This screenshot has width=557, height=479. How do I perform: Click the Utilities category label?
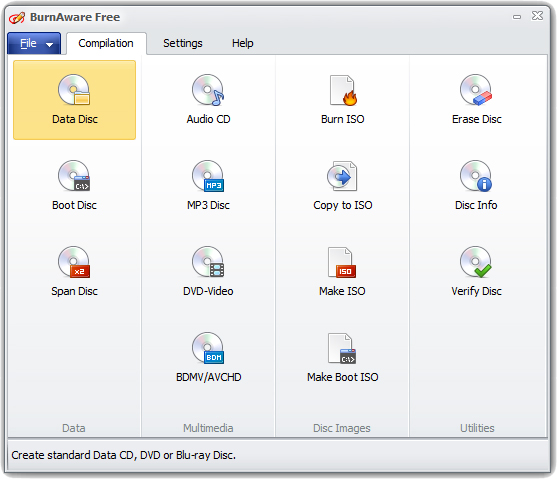pos(477,428)
